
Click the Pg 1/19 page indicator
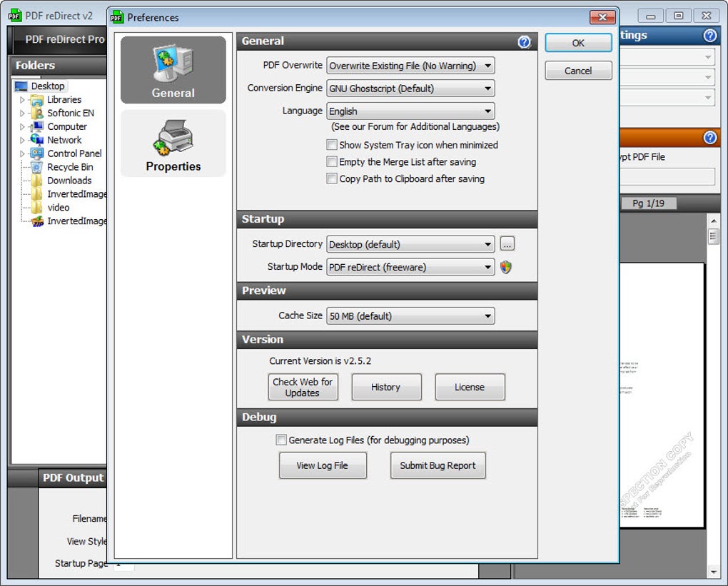pos(649,203)
